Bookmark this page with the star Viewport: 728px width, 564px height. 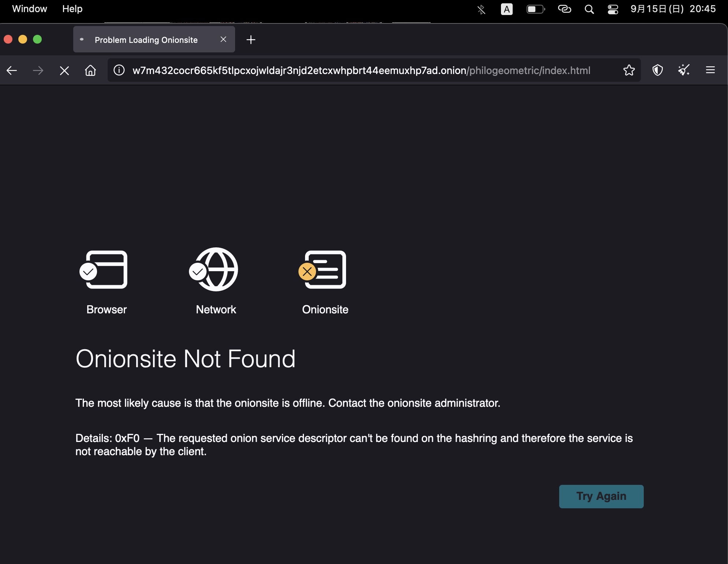pos(629,70)
